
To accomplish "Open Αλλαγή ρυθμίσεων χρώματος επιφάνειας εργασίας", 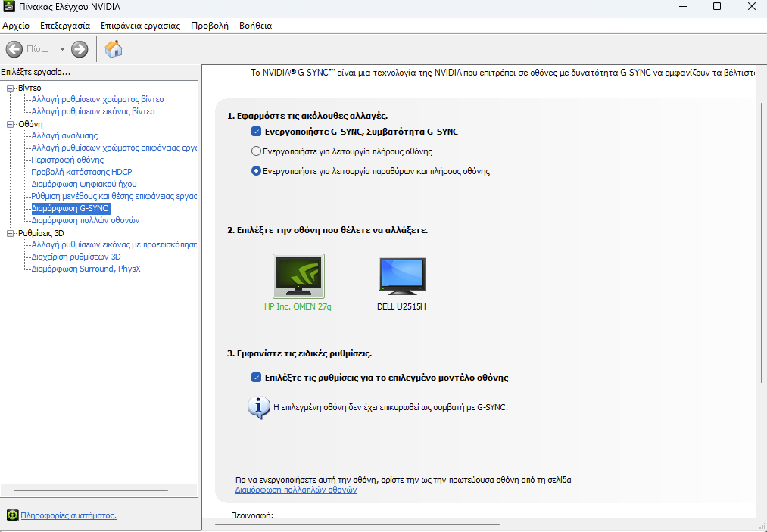I will (114, 148).
